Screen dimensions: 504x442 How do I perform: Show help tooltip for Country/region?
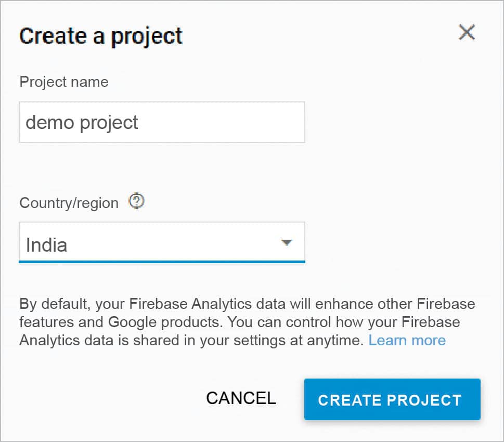click(x=136, y=201)
